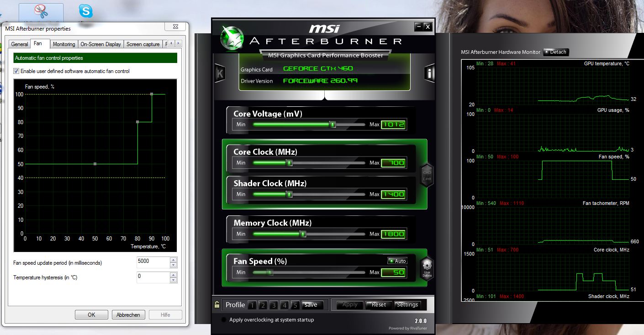Screen dimensions: 644x335
Task: Reset clocks with the Reset button
Action: pos(379,305)
